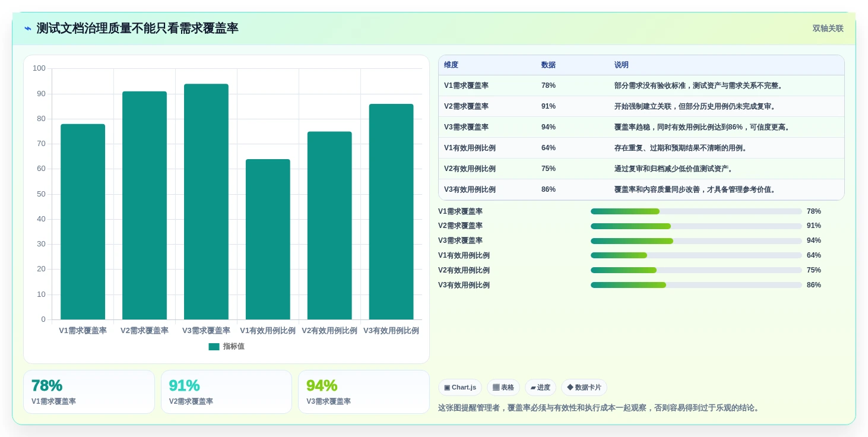Click the V1需求覆盖率 x-axis label
This screenshot has width=868, height=437.
tap(83, 331)
